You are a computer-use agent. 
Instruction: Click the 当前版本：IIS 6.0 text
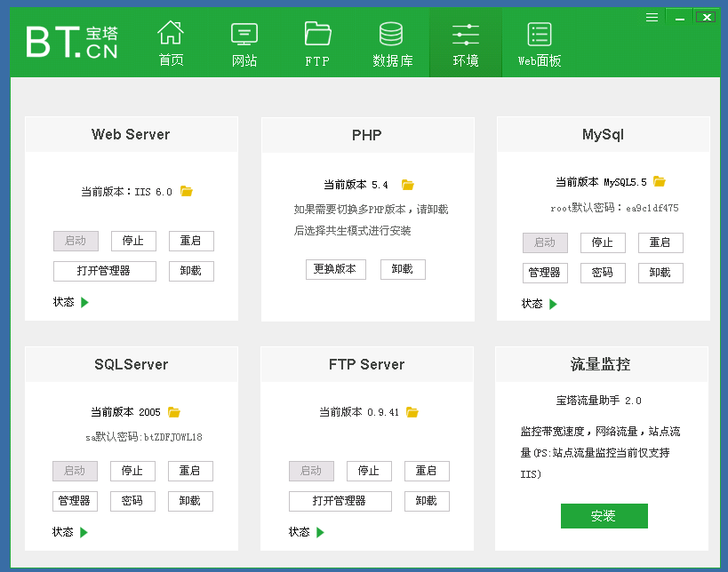[127, 192]
